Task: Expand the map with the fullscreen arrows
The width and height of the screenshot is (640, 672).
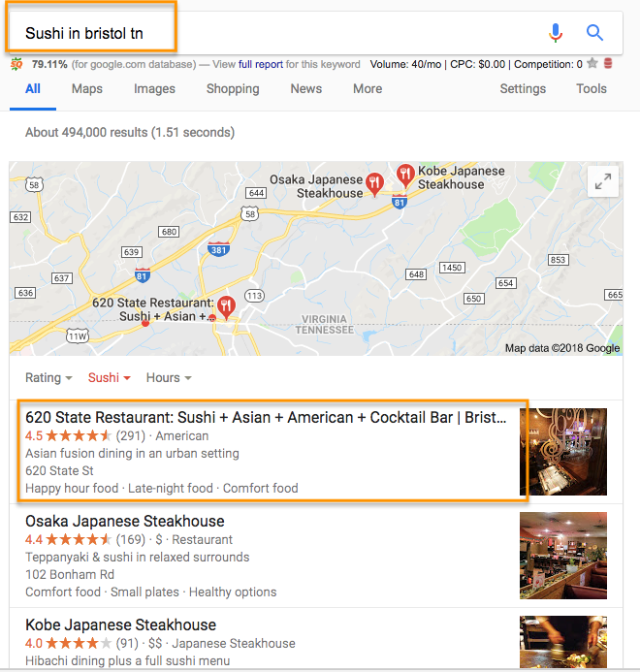Action: [x=603, y=181]
